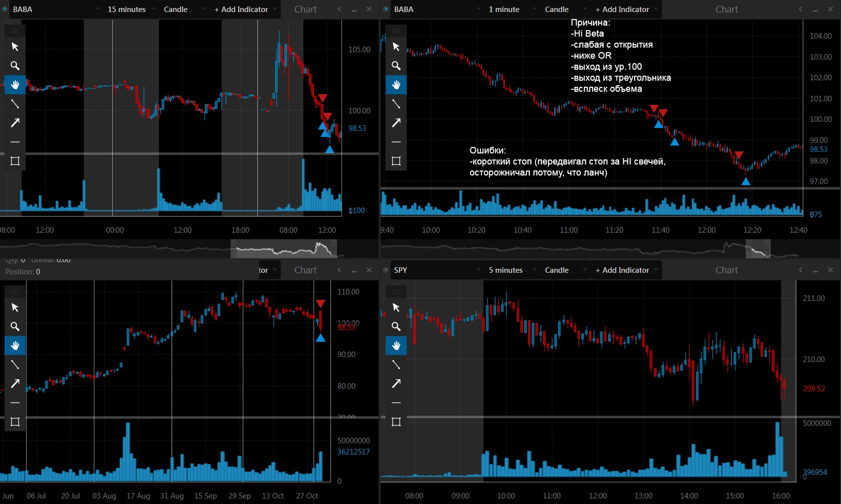Choose the rectangle tool in BABA 15-minute chart
This screenshot has width=841, height=504.
[x=15, y=161]
